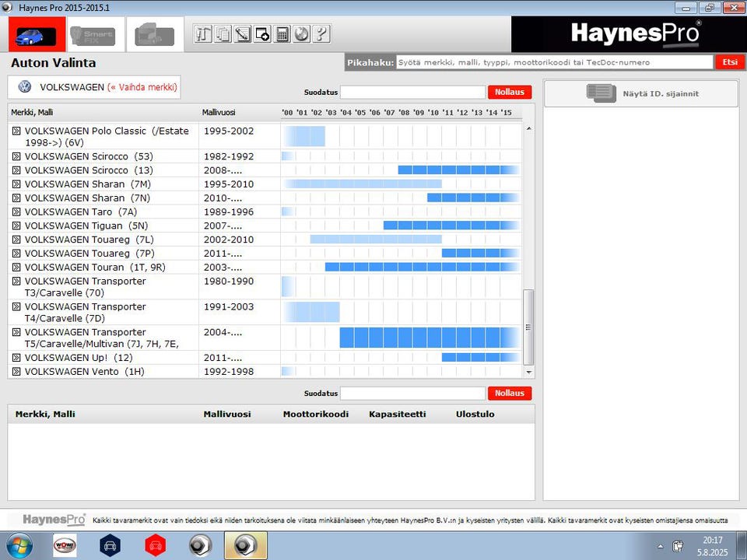Expand the VOLKSWAGEN Up! (12) entry

click(16, 358)
